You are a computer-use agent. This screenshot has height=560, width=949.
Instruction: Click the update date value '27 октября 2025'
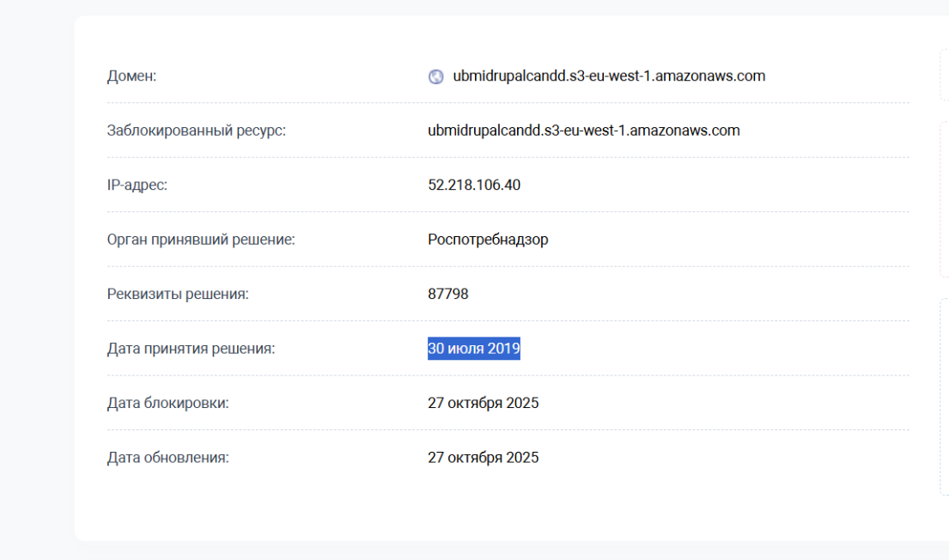(484, 458)
